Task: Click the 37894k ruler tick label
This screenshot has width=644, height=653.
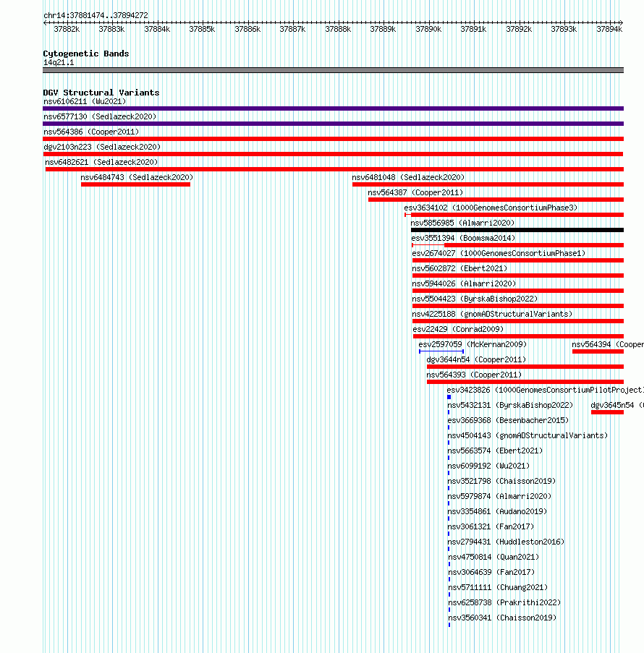Action: (x=609, y=29)
